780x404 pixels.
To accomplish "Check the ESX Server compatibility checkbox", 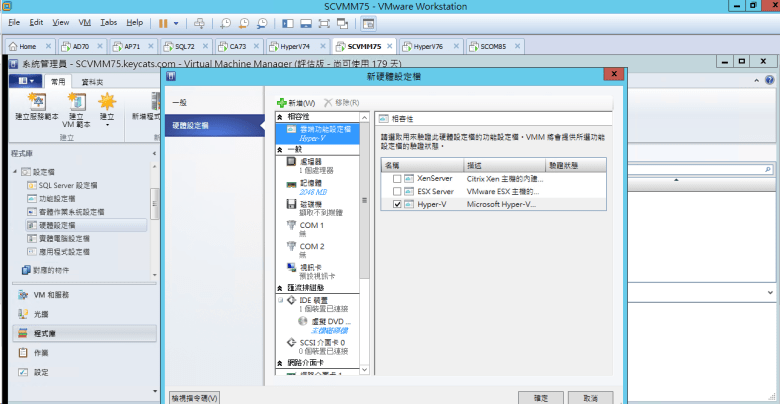I will [x=398, y=191].
